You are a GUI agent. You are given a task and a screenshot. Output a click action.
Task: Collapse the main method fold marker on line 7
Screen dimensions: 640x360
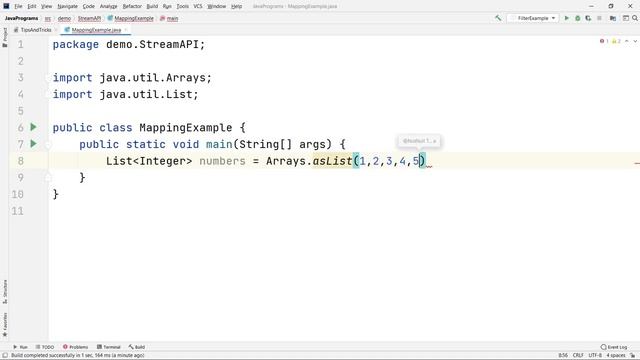coord(48,144)
